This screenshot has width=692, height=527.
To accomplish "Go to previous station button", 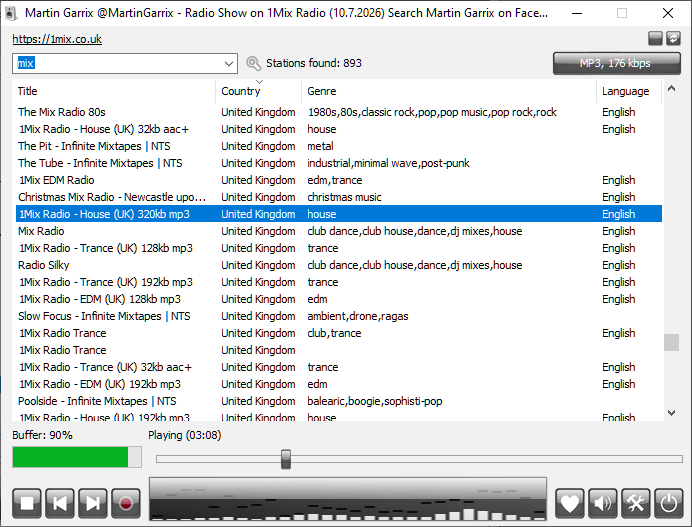I will point(60,503).
